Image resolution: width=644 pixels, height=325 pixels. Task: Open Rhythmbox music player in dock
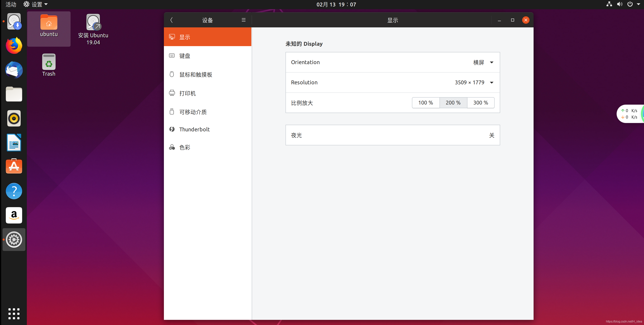tap(14, 118)
